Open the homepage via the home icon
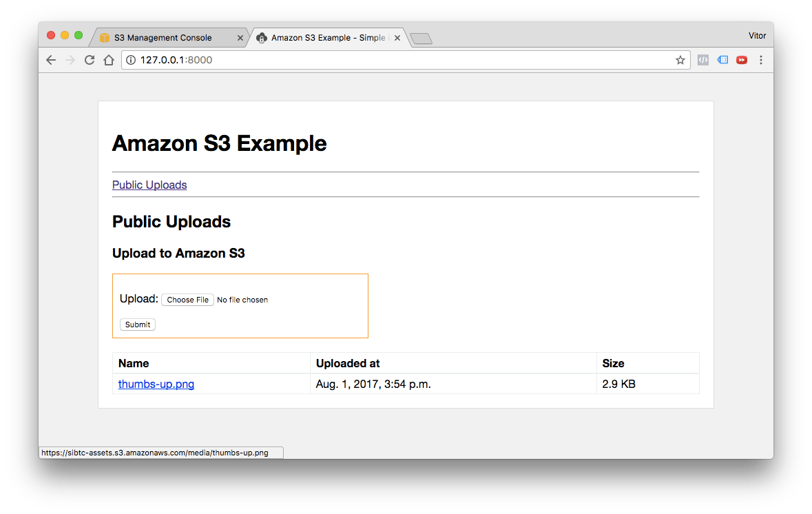 (109, 60)
